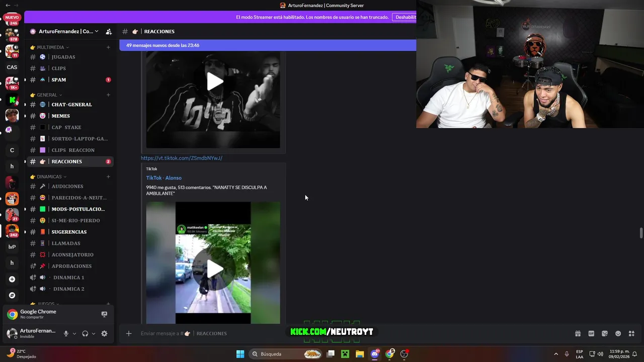Open the SPAM channel

[x=70, y=79]
